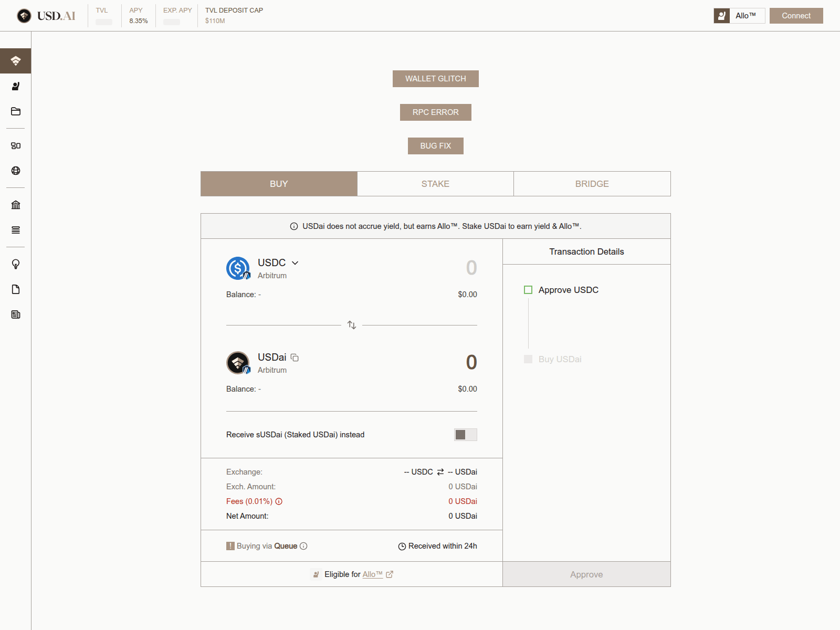Click the Connect wallet button
This screenshot has width=840, height=630.
(x=796, y=16)
